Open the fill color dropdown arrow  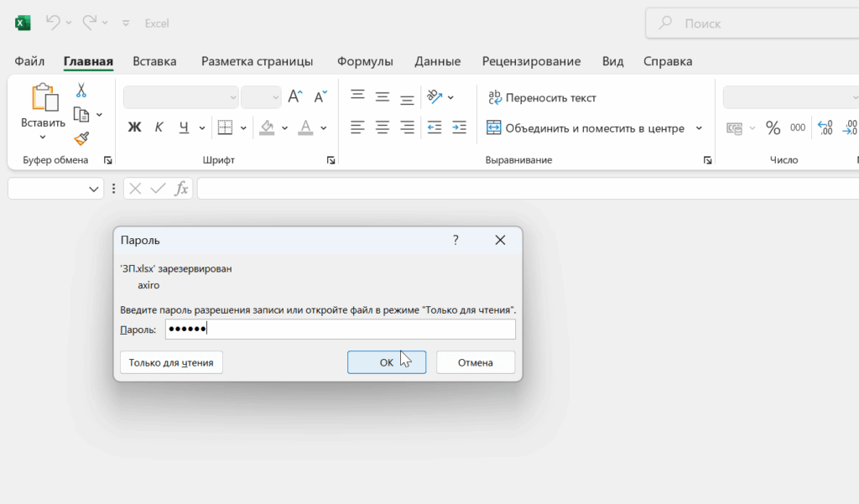point(285,128)
